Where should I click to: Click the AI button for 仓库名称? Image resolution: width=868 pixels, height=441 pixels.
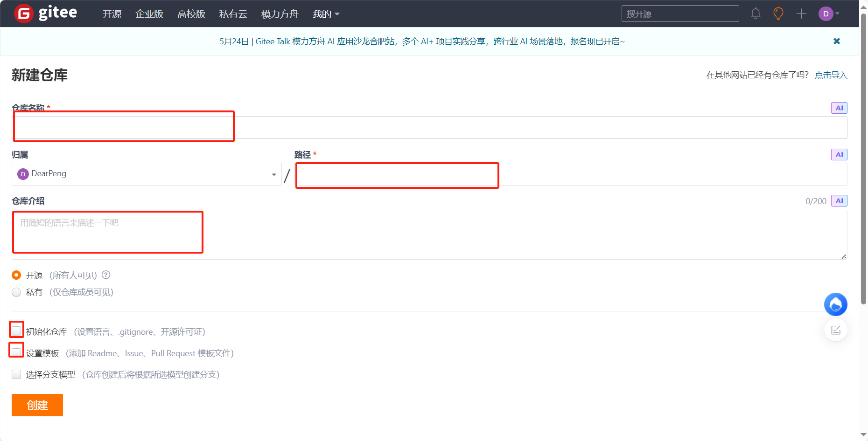click(x=839, y=108)
